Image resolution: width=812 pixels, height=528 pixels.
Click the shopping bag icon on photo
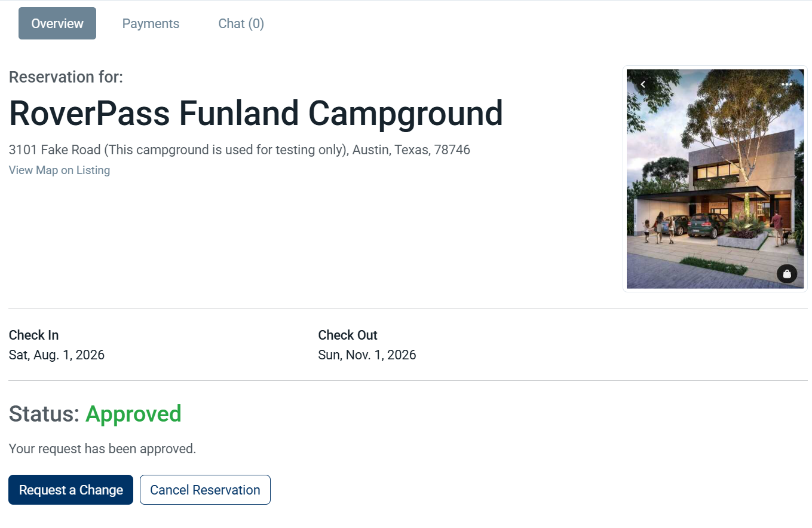pos(787,274)
